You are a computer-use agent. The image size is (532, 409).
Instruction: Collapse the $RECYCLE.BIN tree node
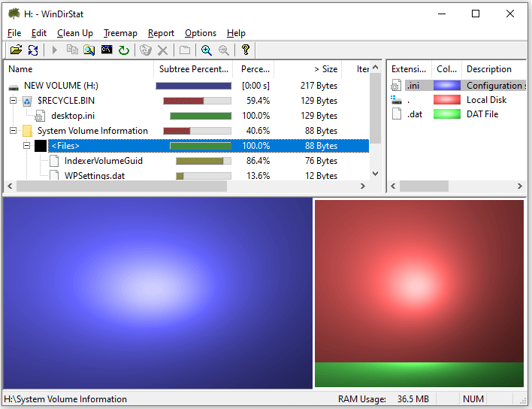tap(13, 100)
